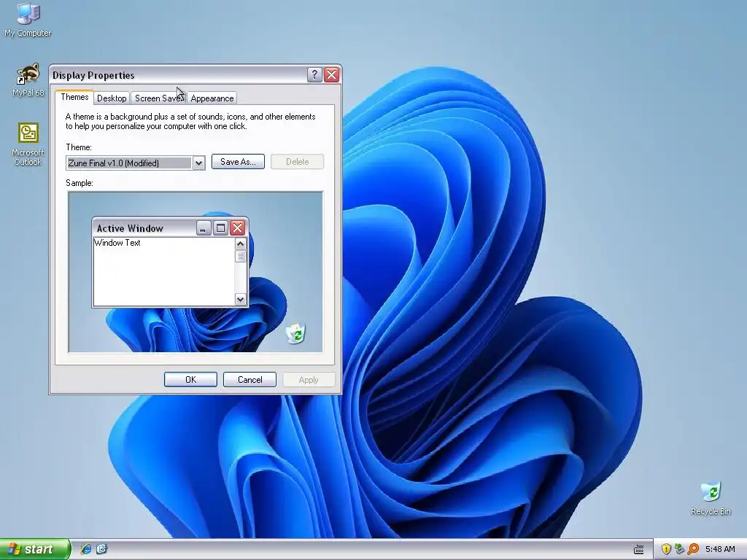Click the greyed Apply button
Screen dimensions: 747x560
[x=309, y=379]
